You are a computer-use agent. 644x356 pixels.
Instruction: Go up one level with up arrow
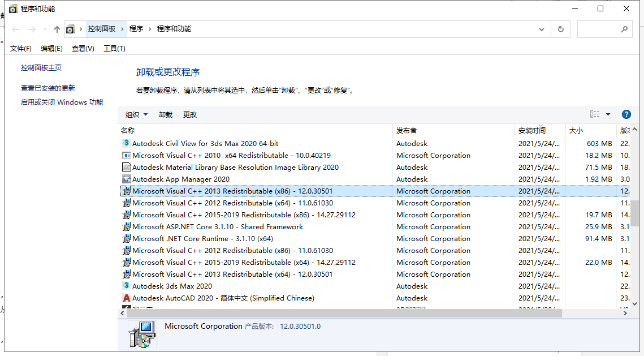tap(57, 29)
